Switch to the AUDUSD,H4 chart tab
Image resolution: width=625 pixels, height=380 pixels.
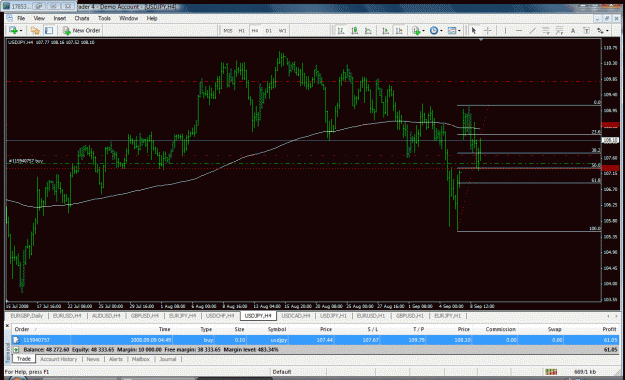pos(106,316)
